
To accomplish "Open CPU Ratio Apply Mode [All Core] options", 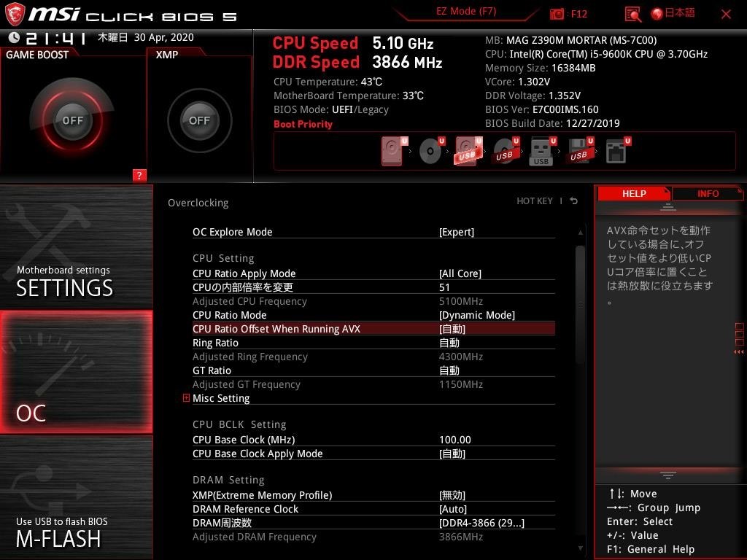I will (x=460, y=273).
